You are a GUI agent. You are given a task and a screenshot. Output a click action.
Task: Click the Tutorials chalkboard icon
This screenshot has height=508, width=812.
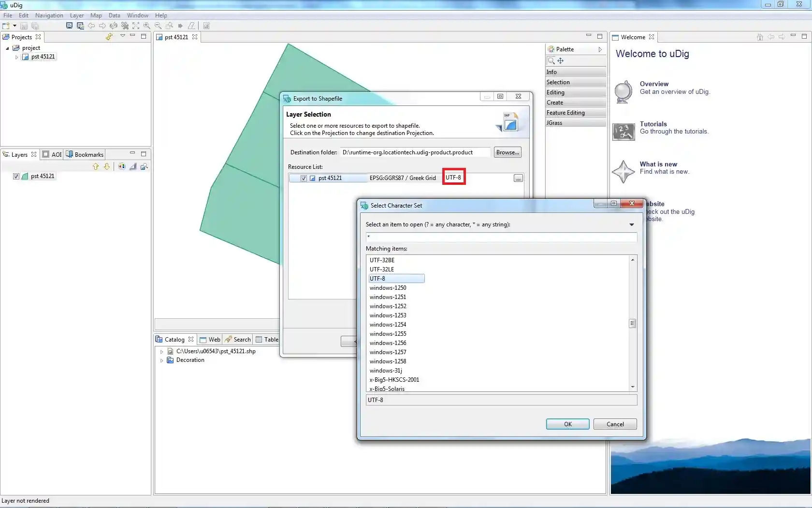click(x=623, y=132)
